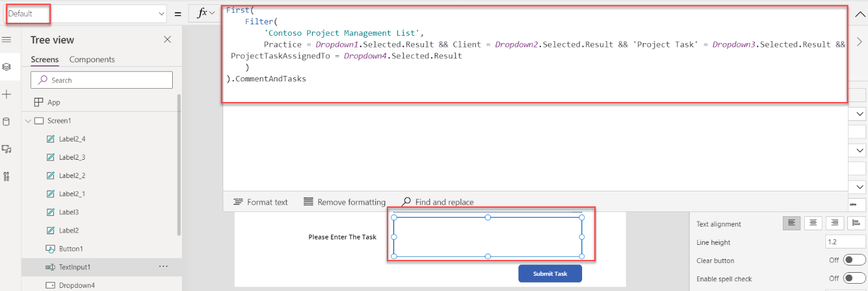Open the Advanced tools icon in sidebar

click(7, 177)
